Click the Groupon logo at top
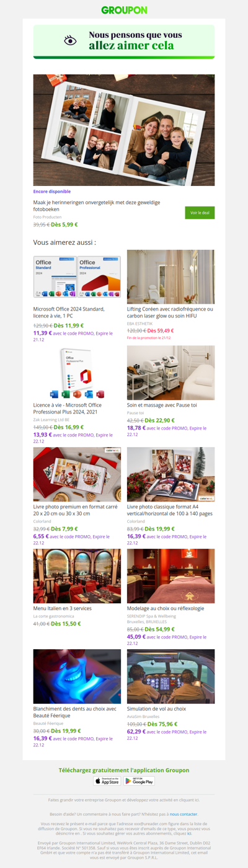This screenshot has height=868, width=248. 124,10
